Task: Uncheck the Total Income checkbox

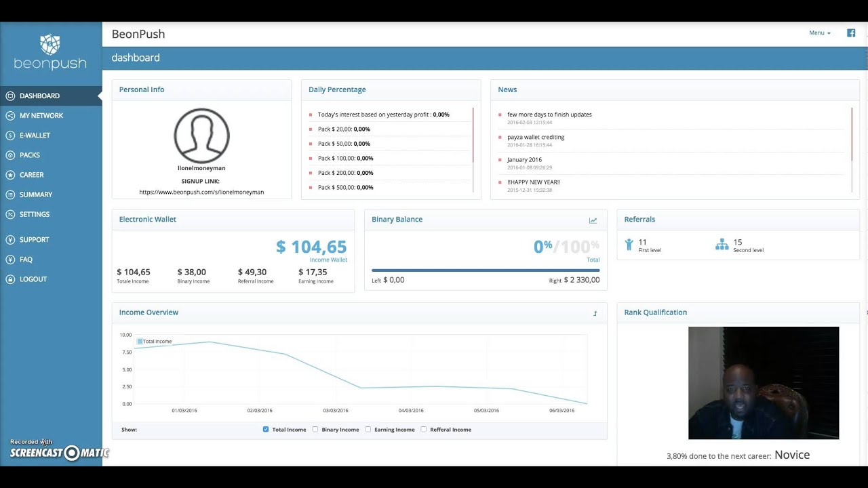Action: pyautogui.click(x=266, y=429)
